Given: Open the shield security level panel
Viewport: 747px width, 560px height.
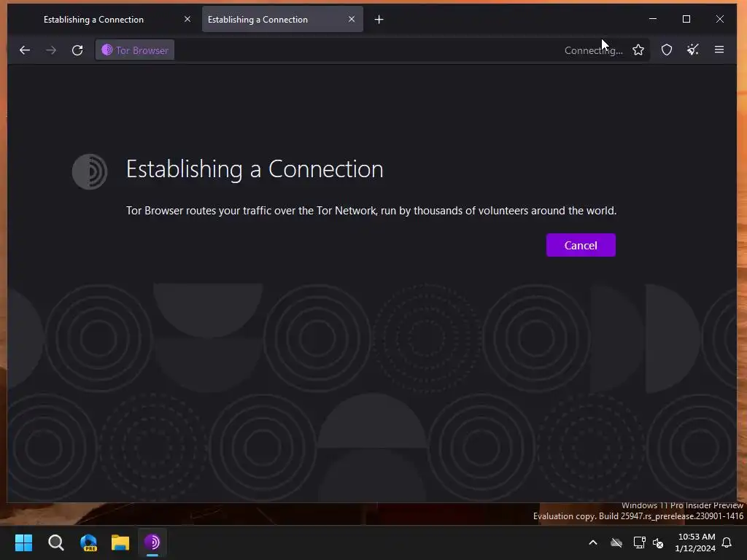Looking at the screenshot, I should pyautogui.click(x=667, y=50).
